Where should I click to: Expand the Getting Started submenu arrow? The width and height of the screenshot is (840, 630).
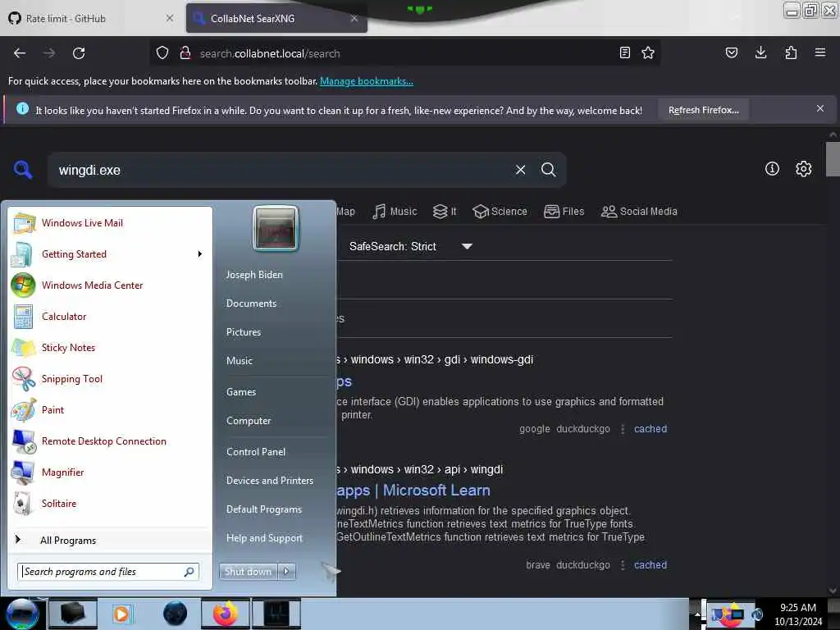point(200,254)
